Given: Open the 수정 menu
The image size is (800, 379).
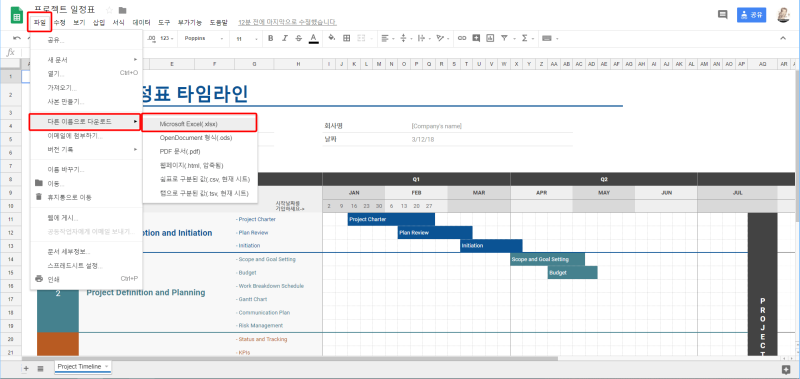Looking at the screenshot, I should click(60, 22).
